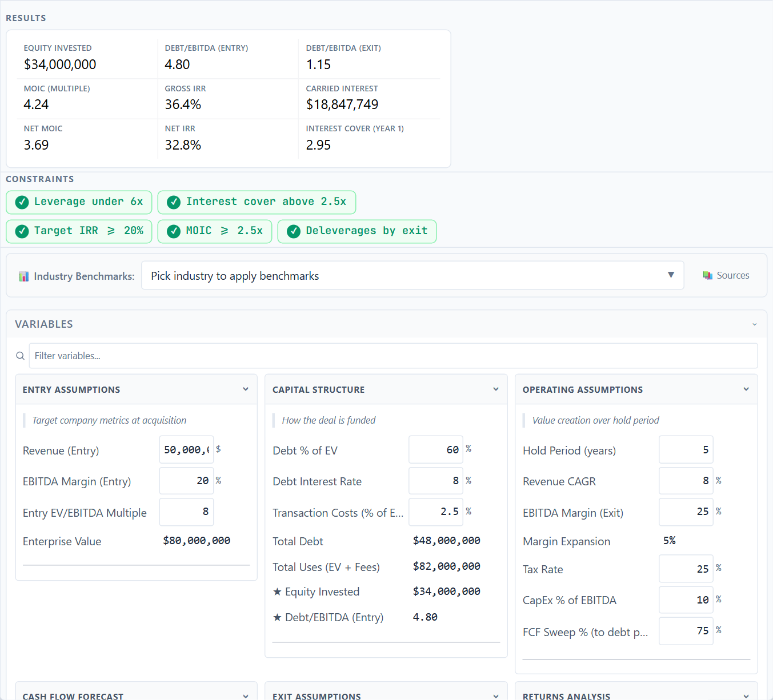The height and width of the screenshot is (700, 773).
Task: Click the check icon on Deleverages by exit
Action: pos(294,231)
